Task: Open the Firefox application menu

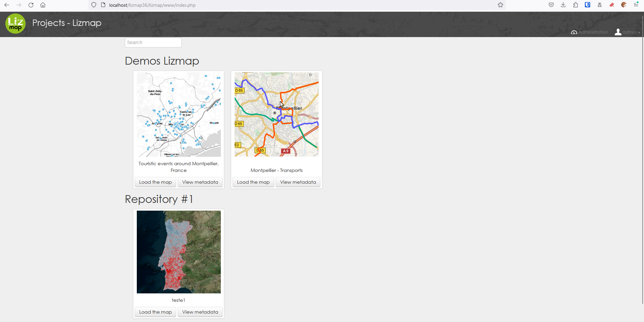Action: tap(636, 5)
